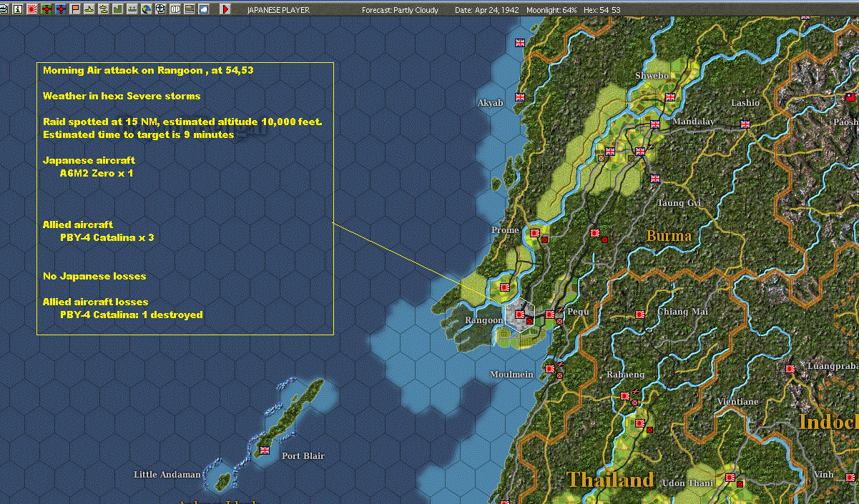Select the red plane on blue background icon

click(61, 9)
